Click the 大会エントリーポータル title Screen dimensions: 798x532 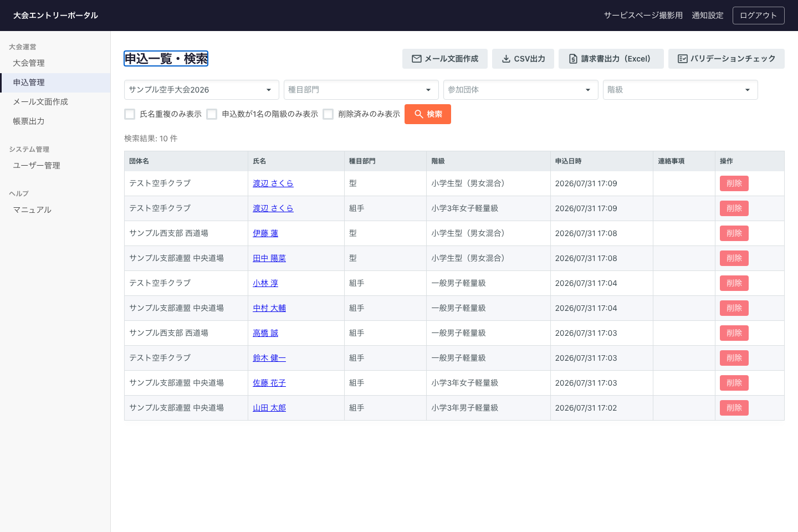(x=55, y=16)
